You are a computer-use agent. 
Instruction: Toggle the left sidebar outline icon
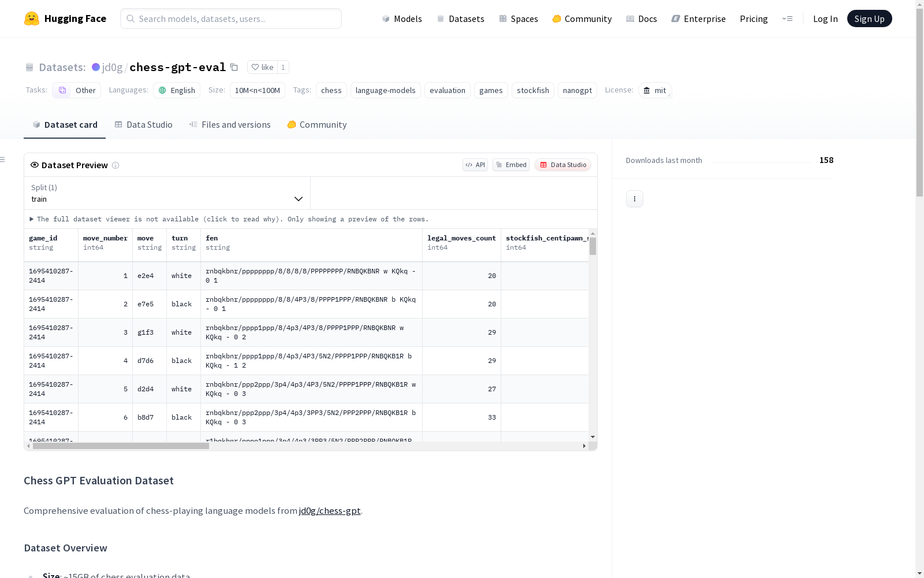tap(3, 160)
